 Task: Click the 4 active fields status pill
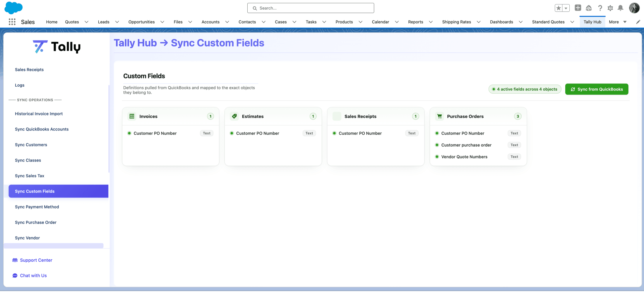coord(525,89)
